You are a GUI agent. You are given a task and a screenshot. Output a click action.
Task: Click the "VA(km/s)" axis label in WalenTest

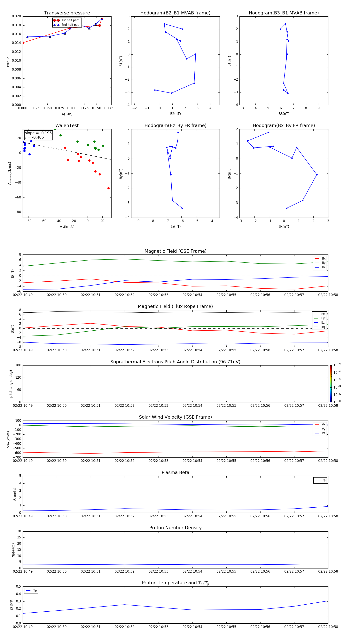[67, 227]
